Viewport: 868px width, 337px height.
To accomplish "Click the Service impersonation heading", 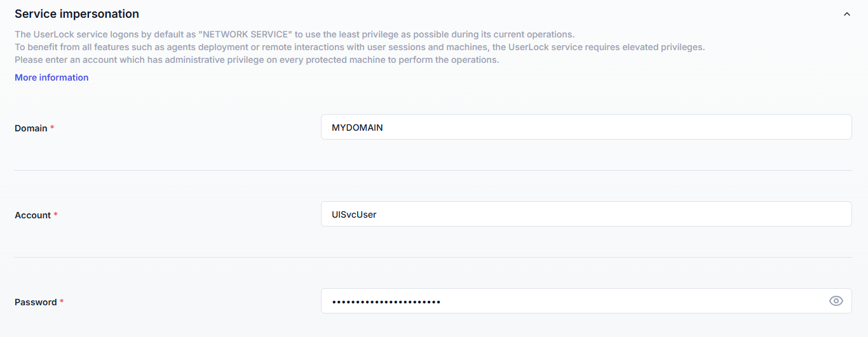I will [77, 14].
